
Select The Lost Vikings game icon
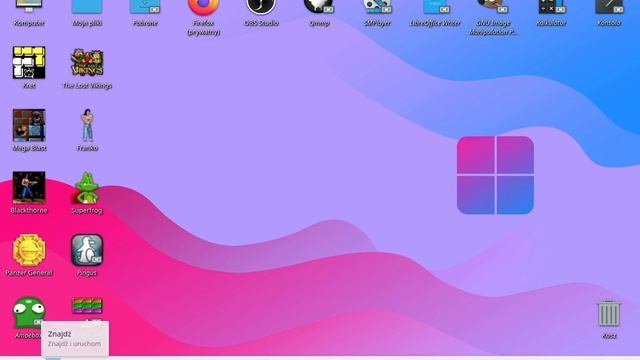pos(87,62)
